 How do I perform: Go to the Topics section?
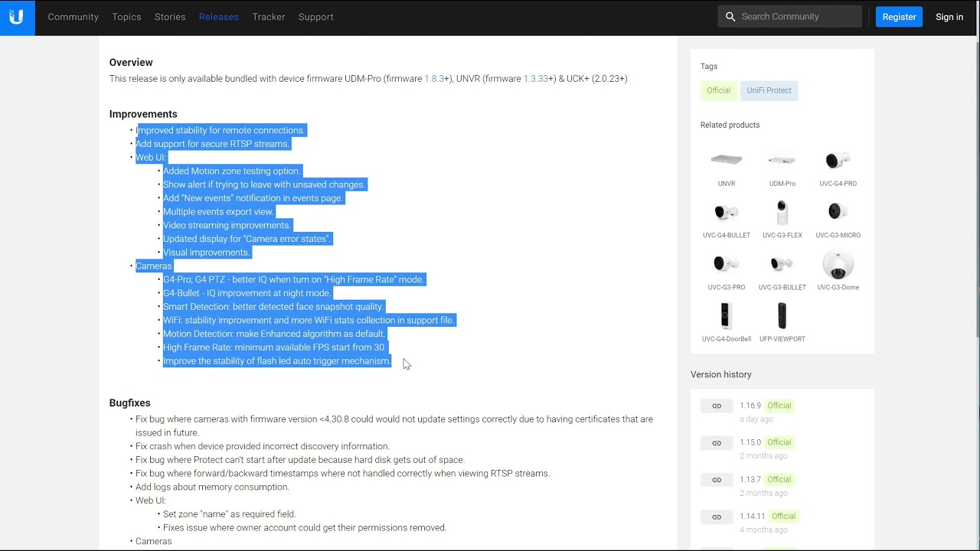click(126, 17)
